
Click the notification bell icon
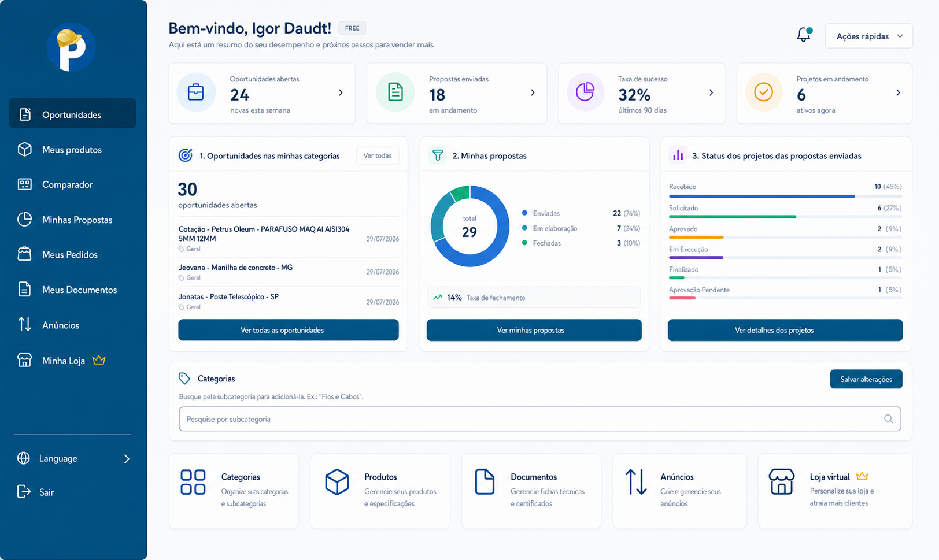click(804, 35)
